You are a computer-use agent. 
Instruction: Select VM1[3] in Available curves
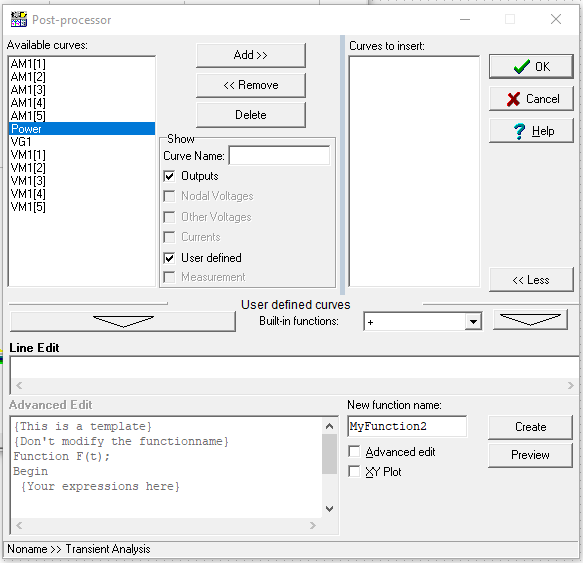coord(81,181)
